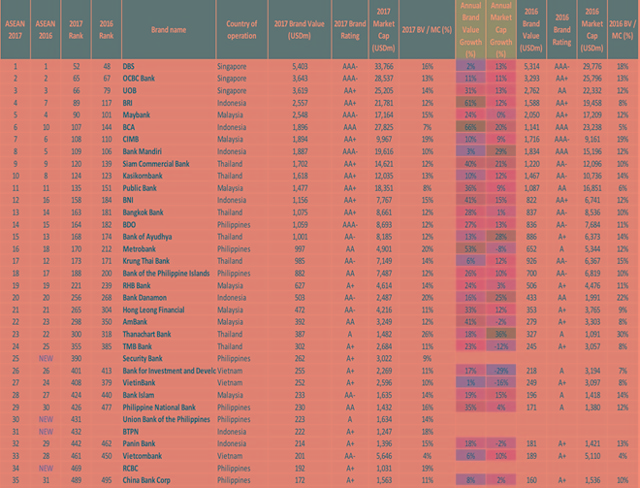The height and width of the screenshot is (488, 640).
Task: Select 'Siam Commercial Bank' in the list
Action: point(156,164)
